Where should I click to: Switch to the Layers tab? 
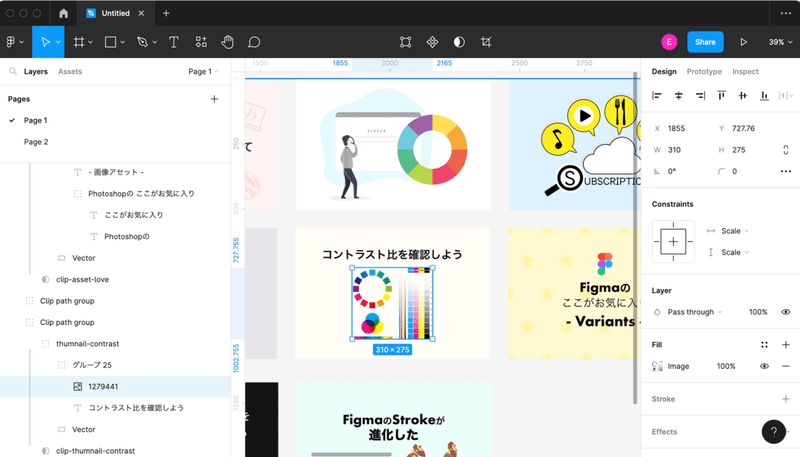tap(36, 71)
